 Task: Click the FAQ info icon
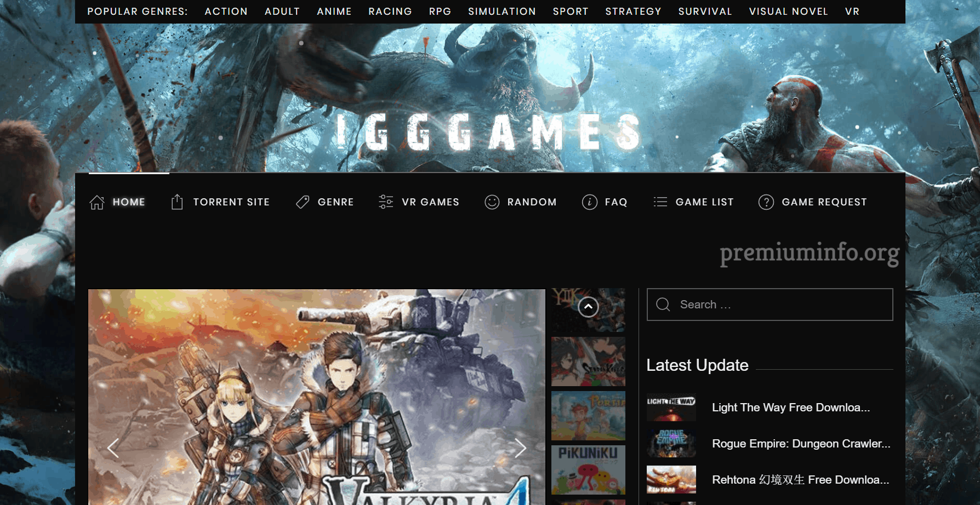click(590, 202)
